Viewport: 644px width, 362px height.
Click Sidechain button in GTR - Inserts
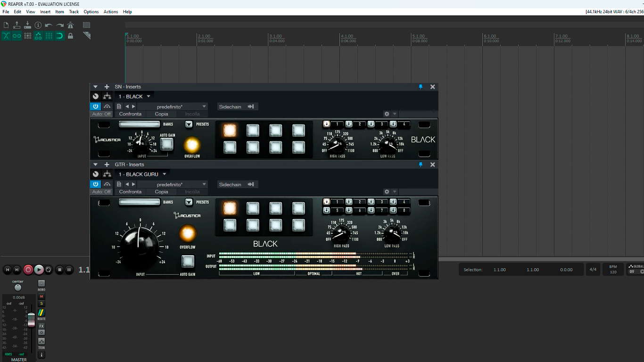(237, 184)
